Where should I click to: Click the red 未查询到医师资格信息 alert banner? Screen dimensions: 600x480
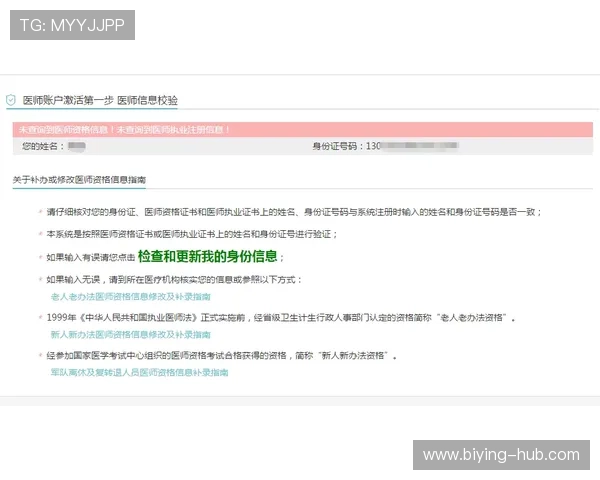[x=303, y=130]
